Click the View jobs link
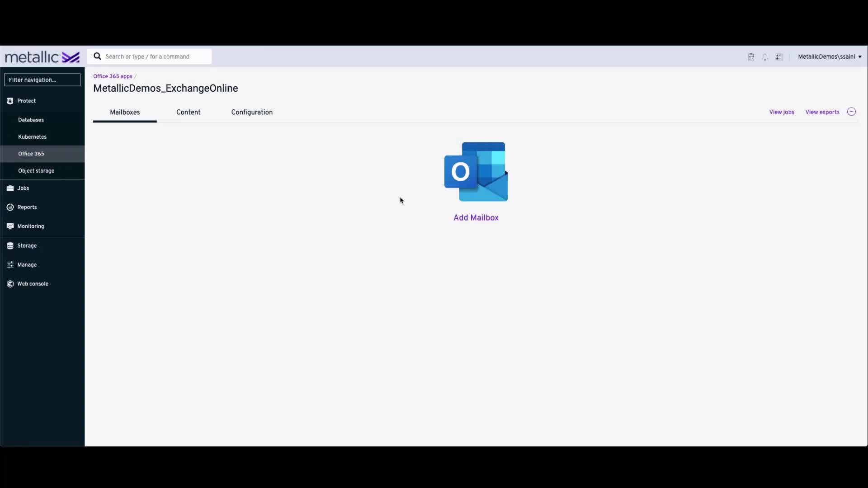 (782, 112)
